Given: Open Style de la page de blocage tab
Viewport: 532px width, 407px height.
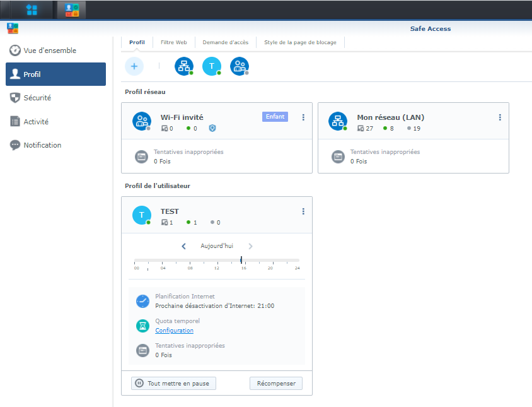Looking at the screenshot, I should (300, 42).
